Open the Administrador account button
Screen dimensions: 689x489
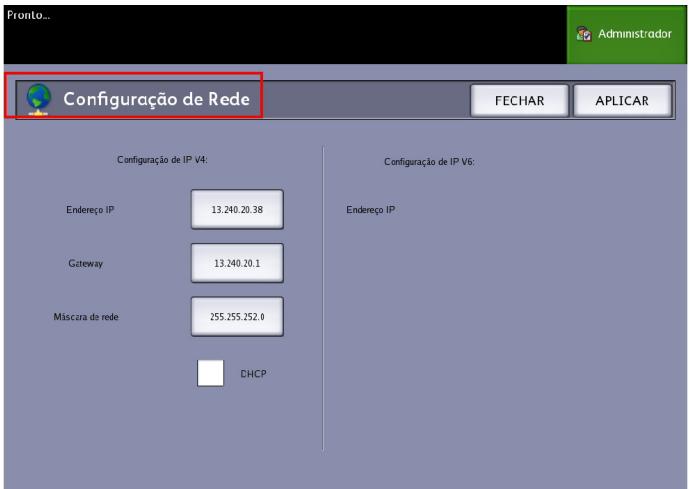[x=626, y=35]
